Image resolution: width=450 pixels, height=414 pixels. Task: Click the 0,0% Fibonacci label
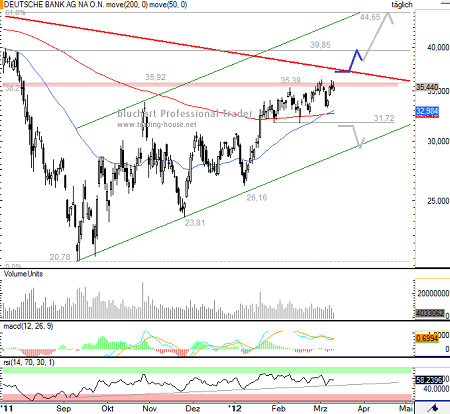click(14, 266)
